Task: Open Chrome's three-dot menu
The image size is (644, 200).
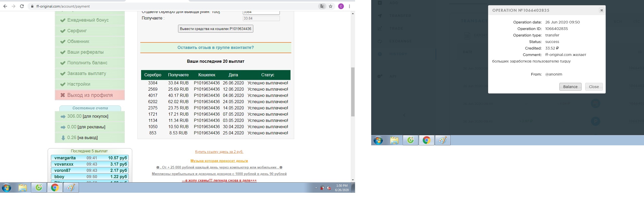Action: (x=350, y=6)
